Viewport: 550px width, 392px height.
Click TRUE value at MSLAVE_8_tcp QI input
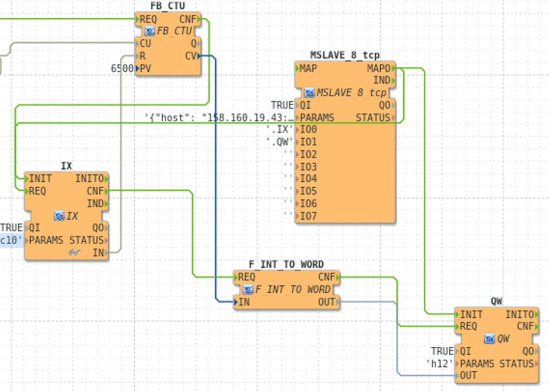pos(282,105)
